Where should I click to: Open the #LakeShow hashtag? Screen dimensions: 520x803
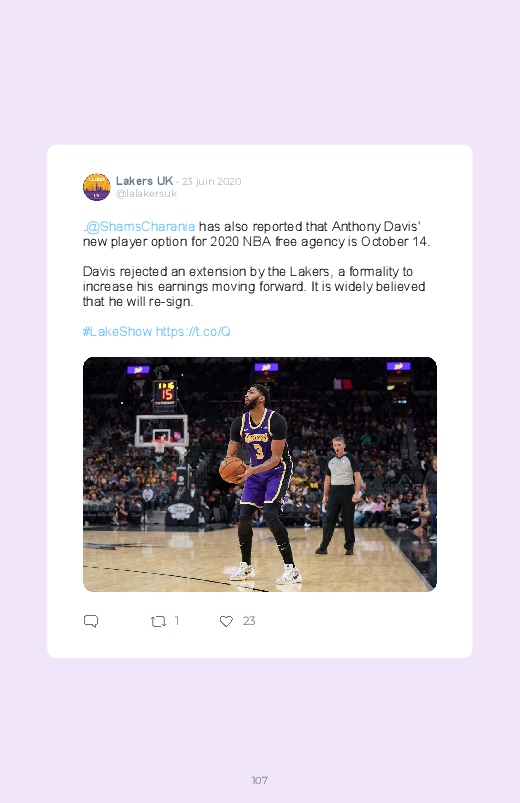(117, 331)
